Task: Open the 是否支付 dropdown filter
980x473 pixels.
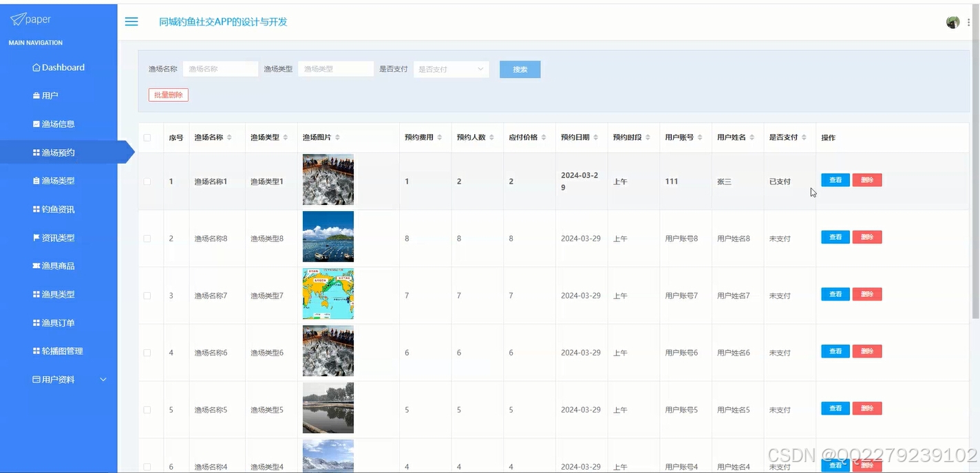Action: 451,69
